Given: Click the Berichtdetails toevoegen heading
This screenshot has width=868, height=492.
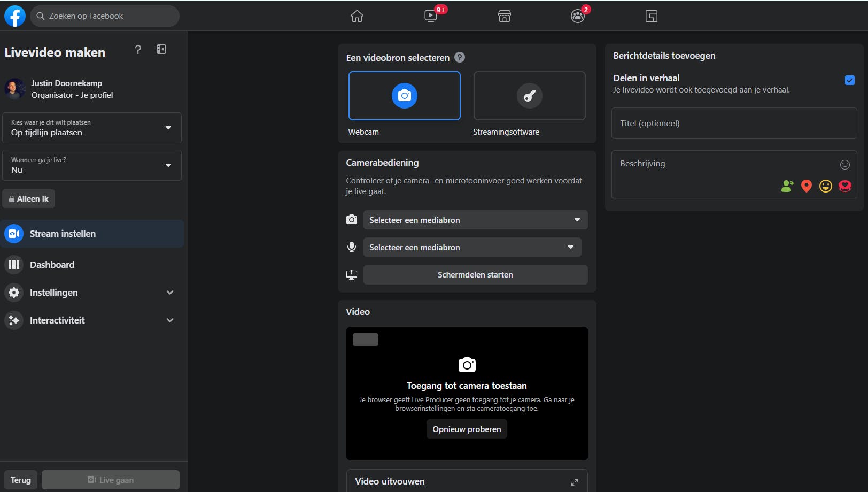Looking at the screenshot, I should (664, 56).
